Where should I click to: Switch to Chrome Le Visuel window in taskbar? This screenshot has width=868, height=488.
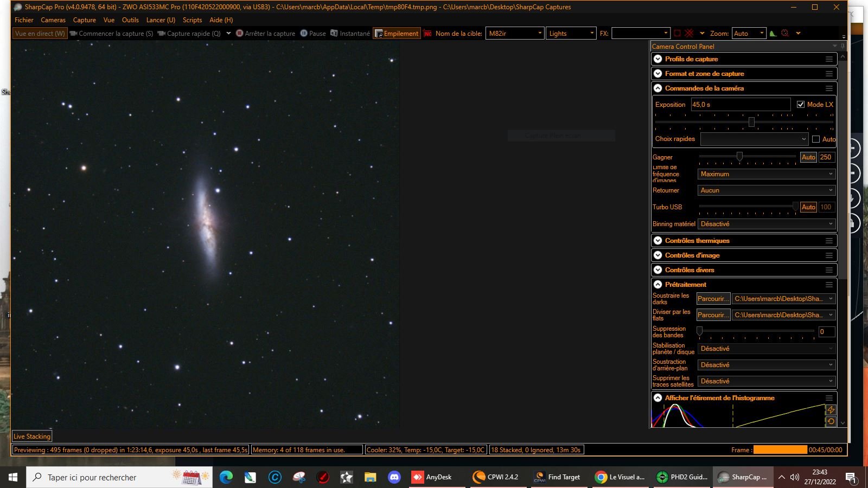coord(620,477)
